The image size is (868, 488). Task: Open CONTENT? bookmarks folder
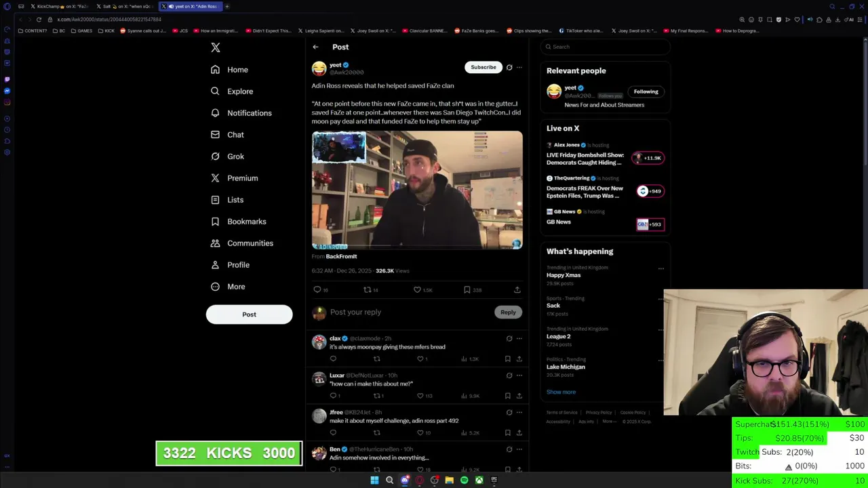[x=33, y=30]
